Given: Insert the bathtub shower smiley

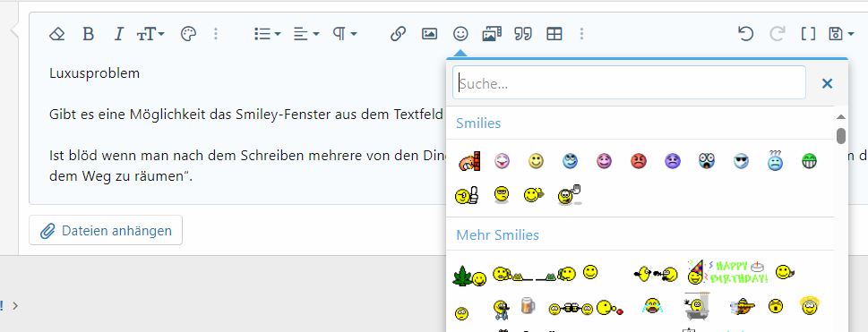Looking at the screenshot, I should point(696,305).
